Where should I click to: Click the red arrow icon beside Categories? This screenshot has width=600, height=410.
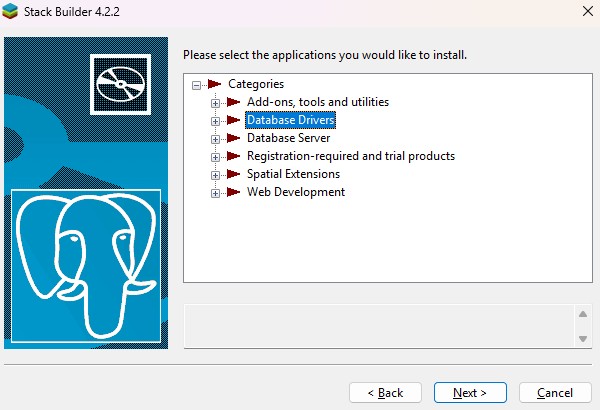pyautogui.click(x=214, y=84)
